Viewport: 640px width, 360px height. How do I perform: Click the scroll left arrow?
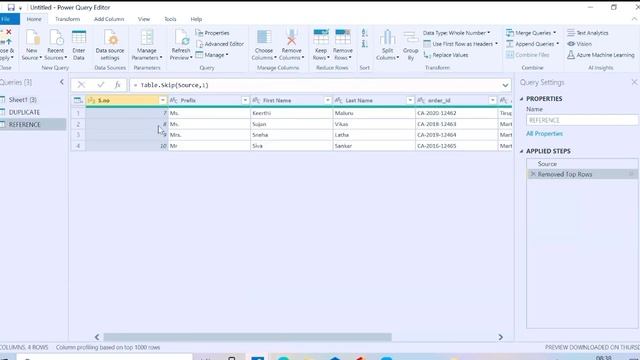[97, 337]
